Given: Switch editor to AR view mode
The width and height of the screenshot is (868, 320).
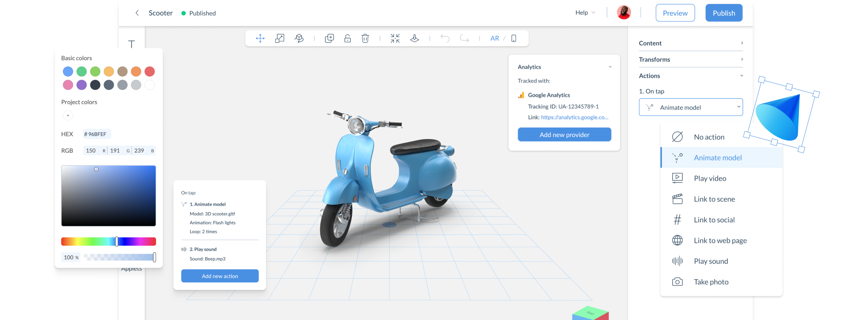Looking at the screenshot, I should pos(494,38).
